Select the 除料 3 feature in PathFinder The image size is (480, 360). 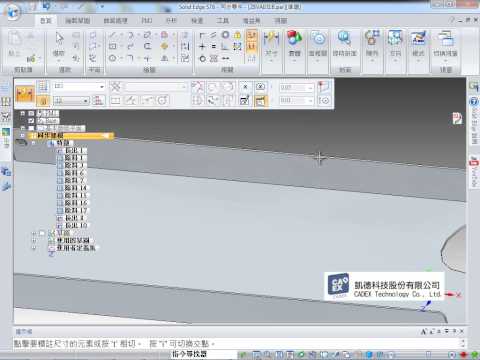72,165
